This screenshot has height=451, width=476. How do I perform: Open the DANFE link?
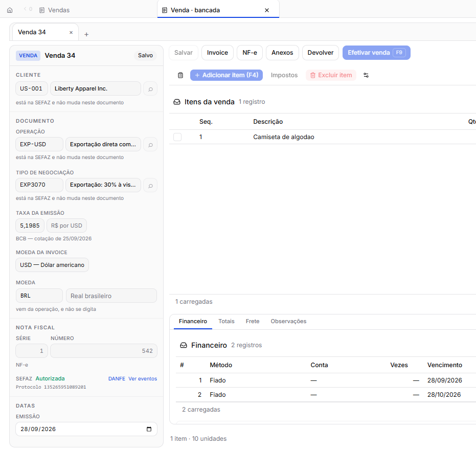(x=117, y=378)
